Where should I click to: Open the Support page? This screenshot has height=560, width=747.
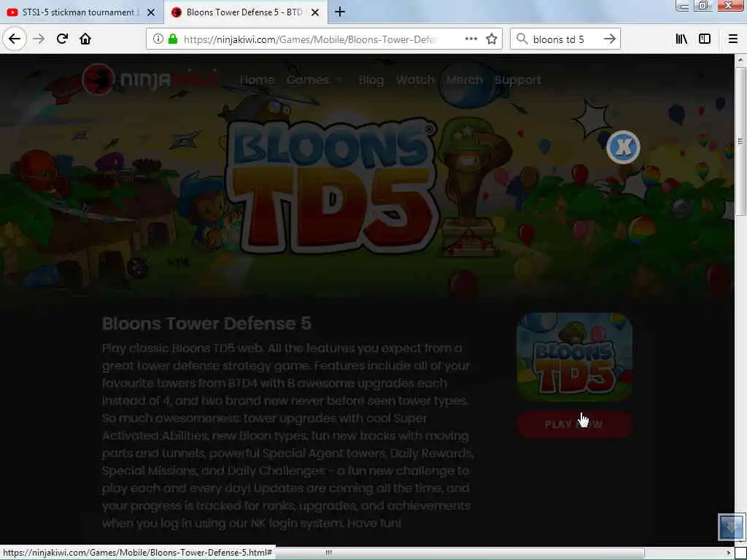(x=518, y=80)
